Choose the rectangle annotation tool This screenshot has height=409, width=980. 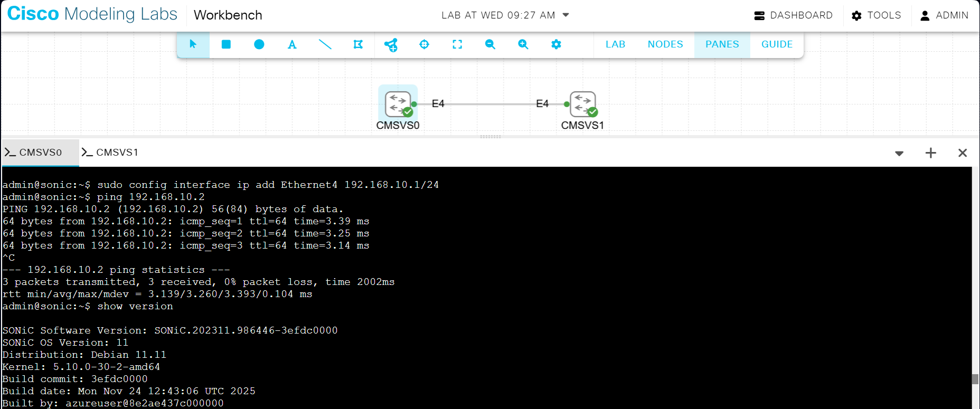[226, 44]
